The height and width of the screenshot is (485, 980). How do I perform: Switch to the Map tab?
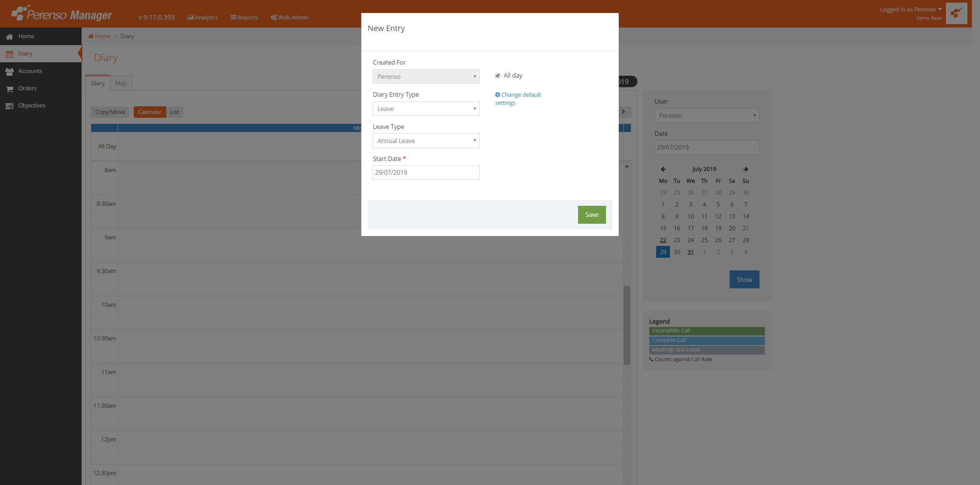point(121,83)
